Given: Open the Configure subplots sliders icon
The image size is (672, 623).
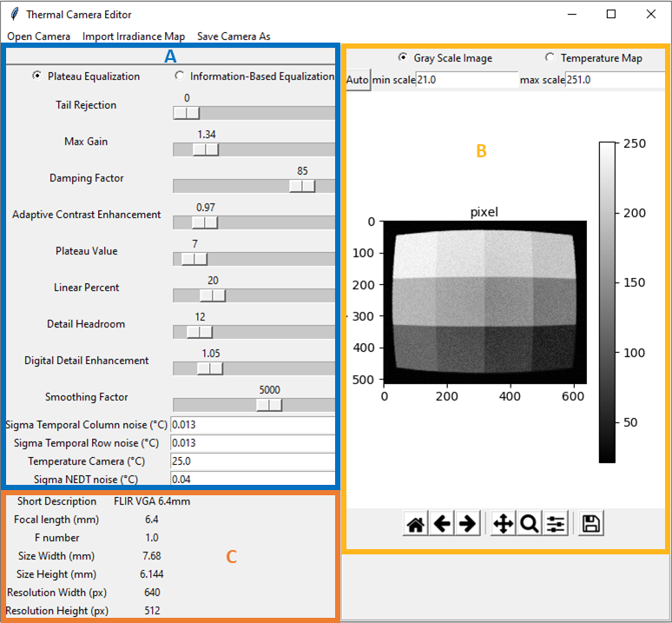Looking at the screenshot, I should [x=556, y=524].
